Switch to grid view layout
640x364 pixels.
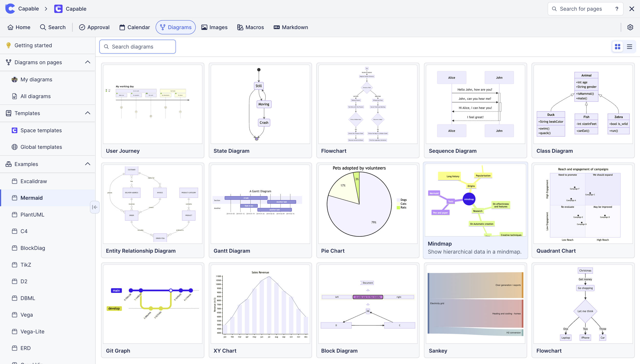click(x=617, y=47)
